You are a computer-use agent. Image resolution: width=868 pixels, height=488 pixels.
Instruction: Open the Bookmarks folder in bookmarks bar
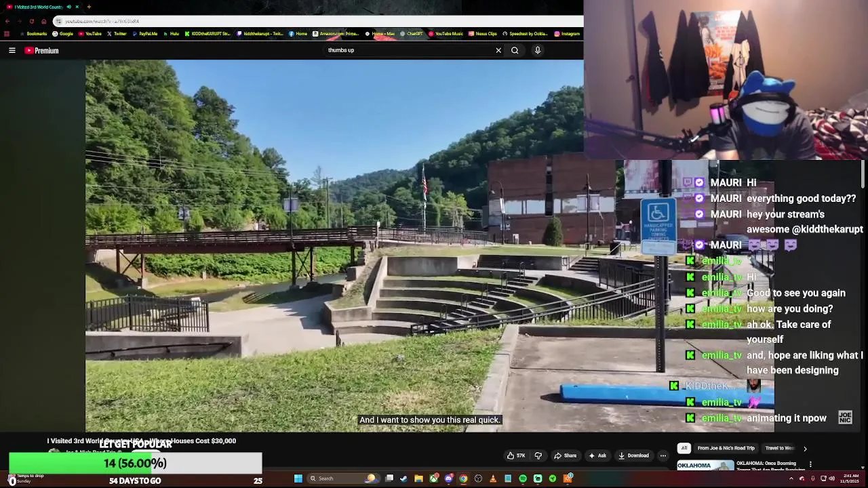coord(33,33)
